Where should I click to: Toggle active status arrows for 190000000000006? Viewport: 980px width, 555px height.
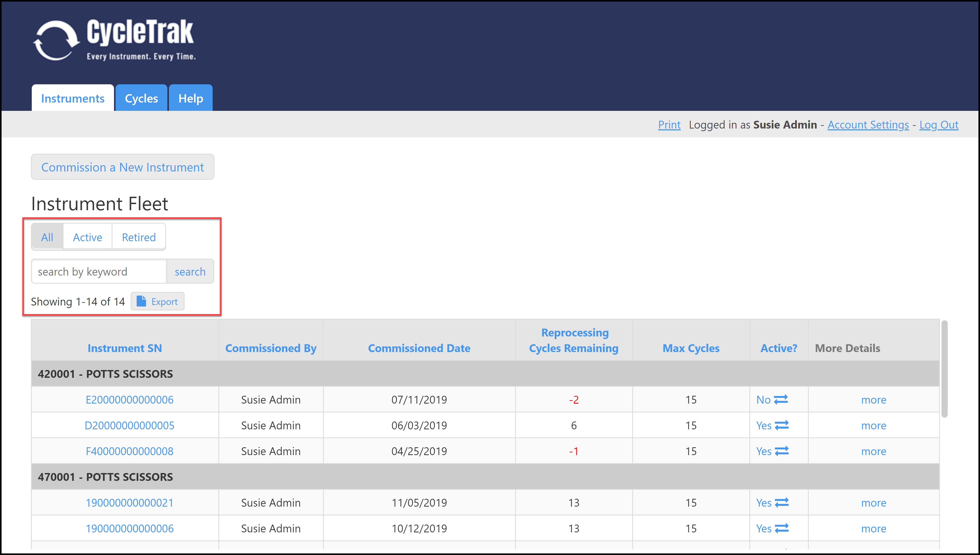coord(782,528)
